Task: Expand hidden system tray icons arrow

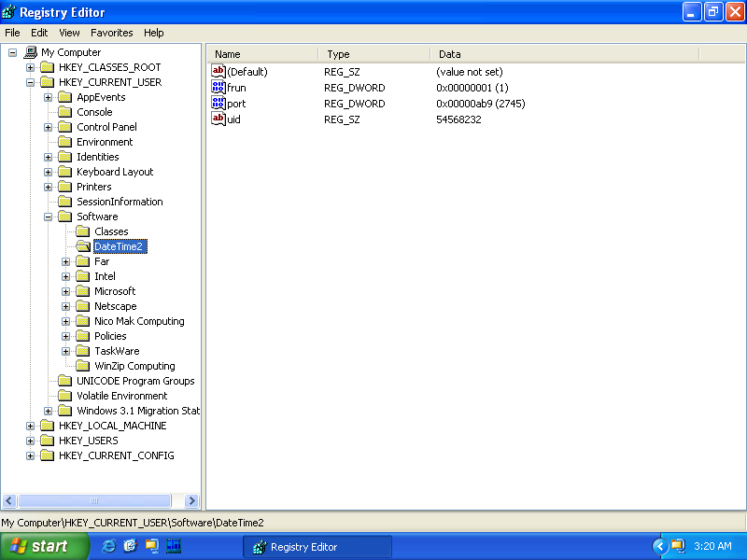Action: (x=660, y=546)
